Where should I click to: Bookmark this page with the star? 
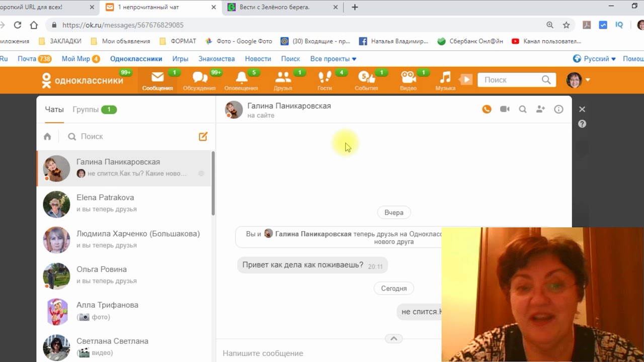[x=566, y=25]
